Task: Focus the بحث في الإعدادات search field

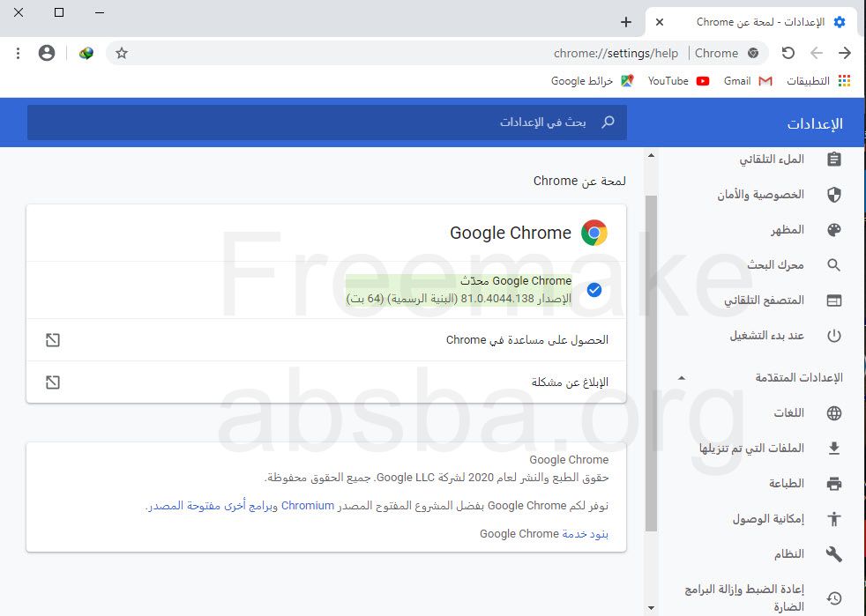Action: click(327, 122)
